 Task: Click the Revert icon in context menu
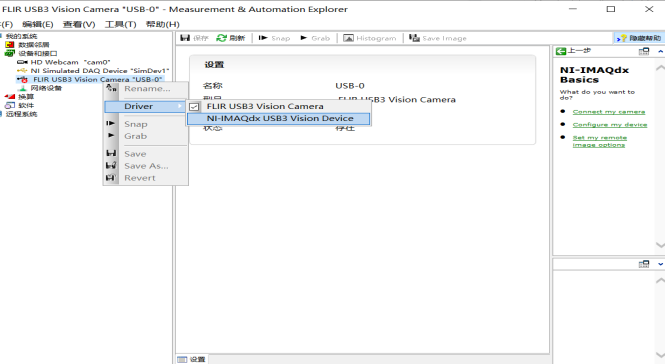point(111,178)
